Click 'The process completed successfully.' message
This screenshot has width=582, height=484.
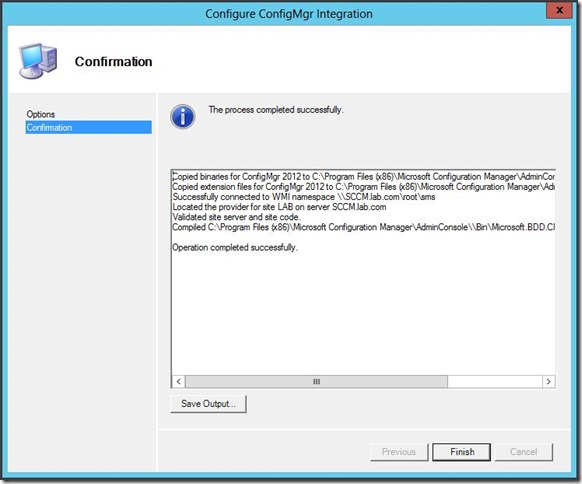pos(276,110)
